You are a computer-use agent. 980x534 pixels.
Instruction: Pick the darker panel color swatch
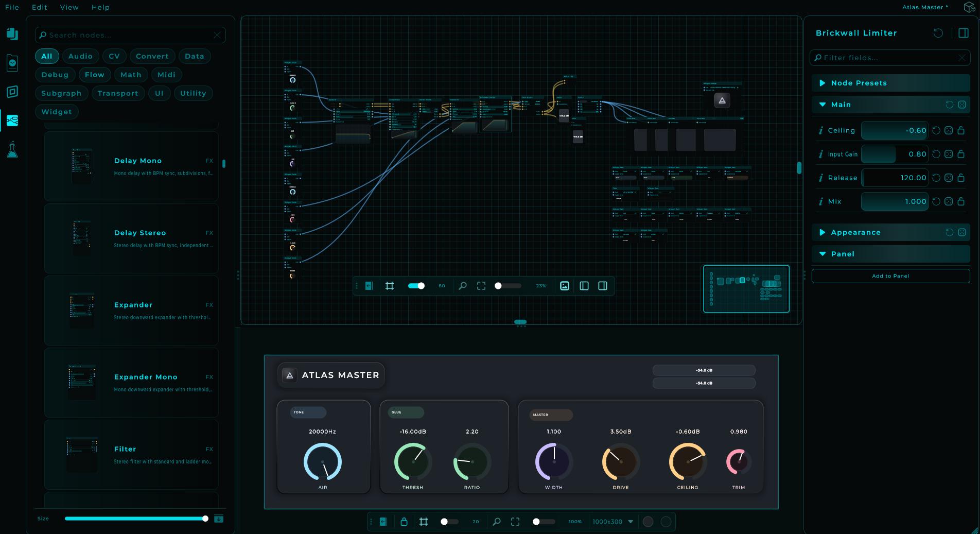coord(666,522)
